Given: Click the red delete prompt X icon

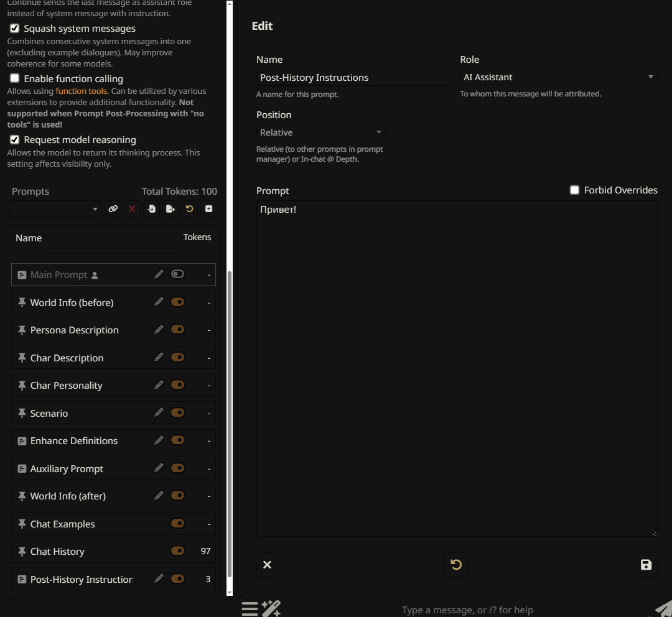Looking at the screenshot, I should point(132,209).
